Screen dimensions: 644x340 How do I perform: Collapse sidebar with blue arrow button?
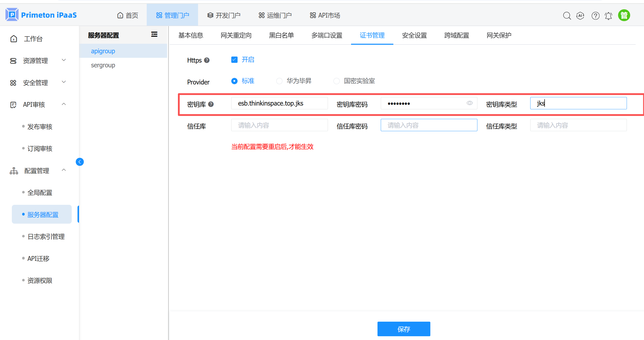pyautogui.click(x=80, y=162)
